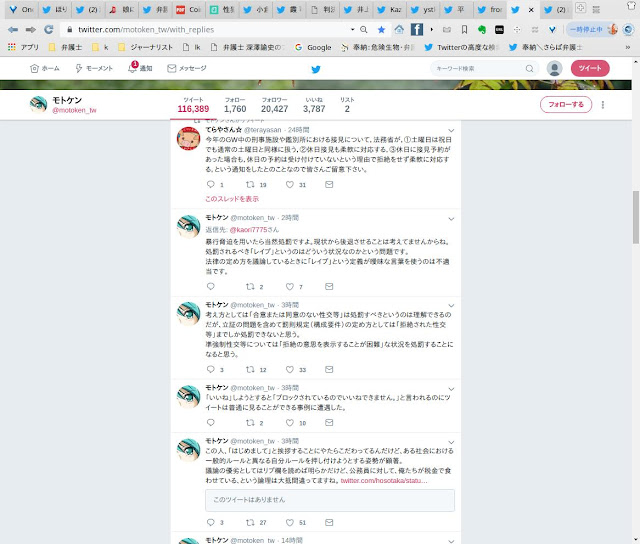The image size is (640, 544).
Task: Open chevron menu on 10-likes tweet
Action: (451, 389)
